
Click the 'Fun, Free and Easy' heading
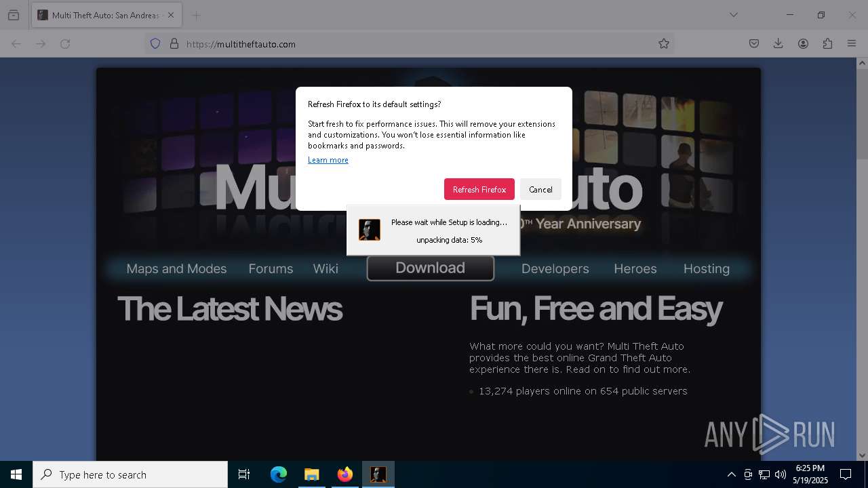click(596, 309)
